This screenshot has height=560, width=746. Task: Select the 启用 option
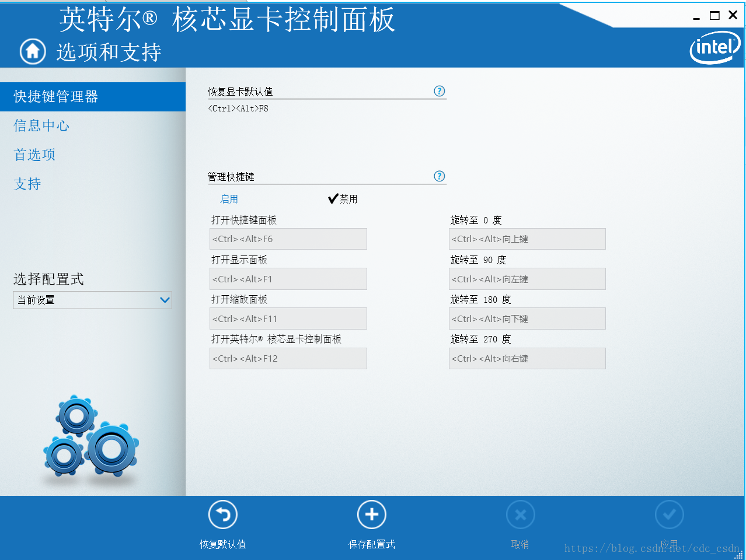pyautogui.click(x=229, y=199)
